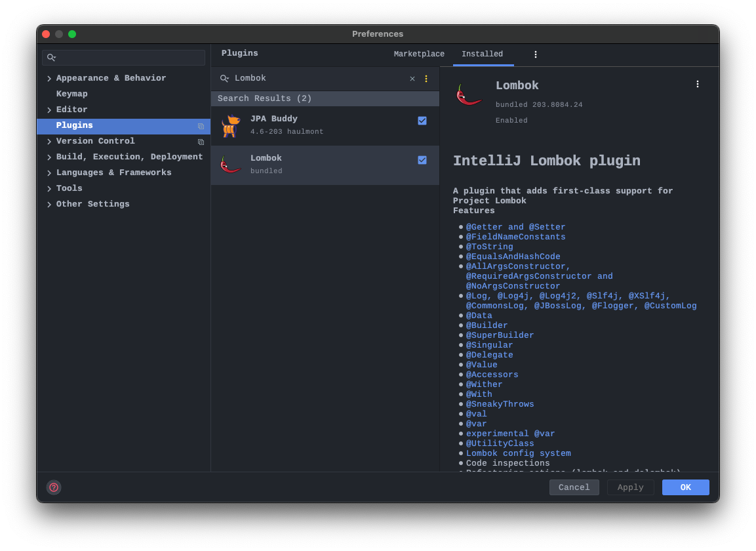Open the plugins tab kebab menu next to Installed
756x551 pixels.
[535, 54]
